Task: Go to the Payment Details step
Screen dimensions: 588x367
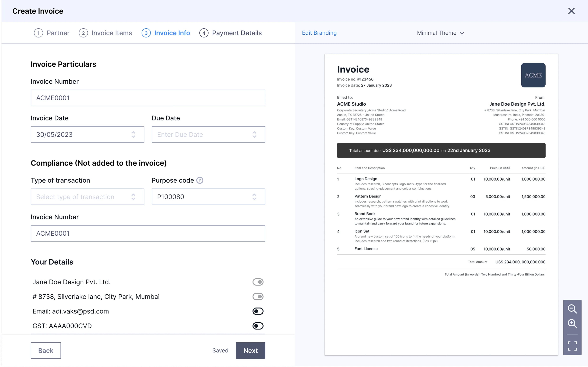Action: click(237, 33)
